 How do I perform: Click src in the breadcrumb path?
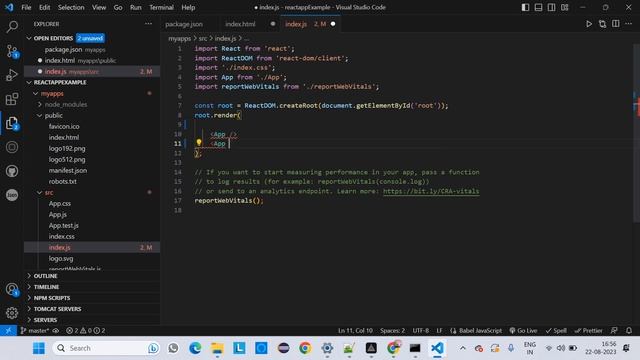click(203, 38)
